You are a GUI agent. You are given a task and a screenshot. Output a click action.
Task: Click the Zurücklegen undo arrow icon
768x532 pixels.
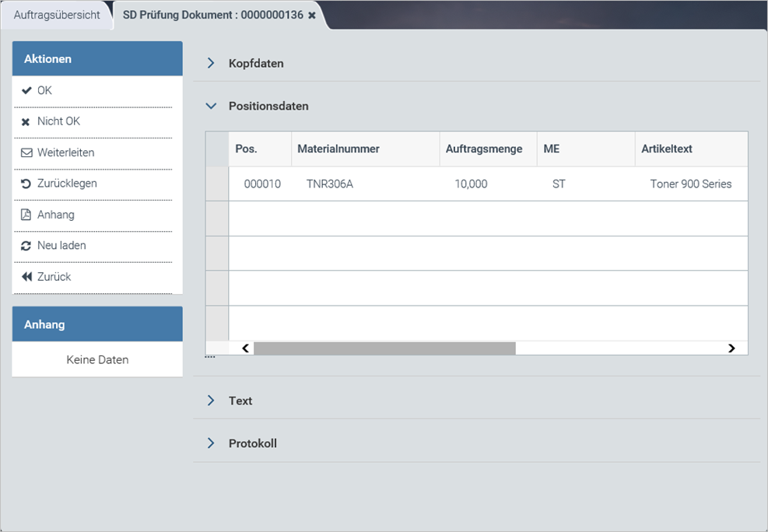tap(26, 184)
